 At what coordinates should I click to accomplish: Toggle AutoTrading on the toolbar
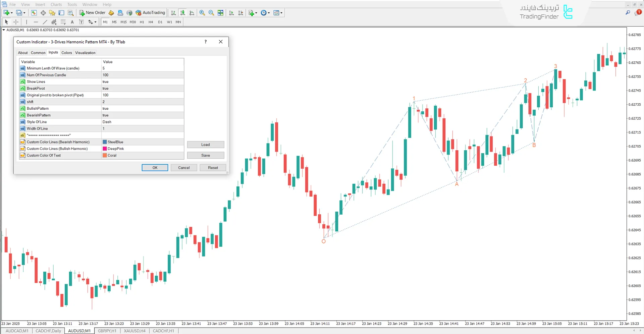tap(150, 13)
